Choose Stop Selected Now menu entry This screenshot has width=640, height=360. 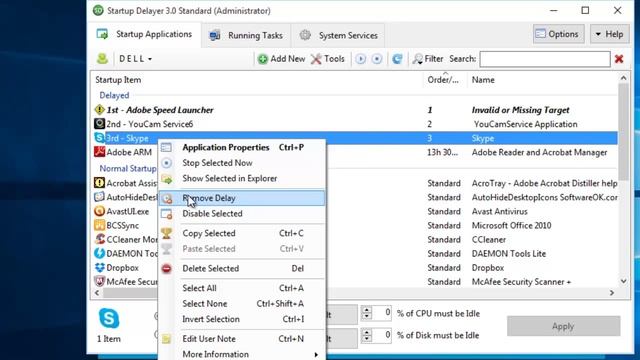(x=242, y=163)
